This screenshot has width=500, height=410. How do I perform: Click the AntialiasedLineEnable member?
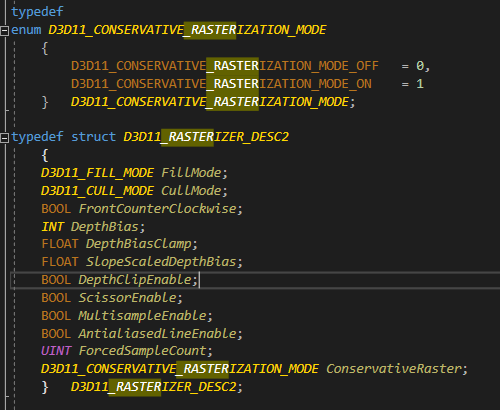click(x=158, y=334)
